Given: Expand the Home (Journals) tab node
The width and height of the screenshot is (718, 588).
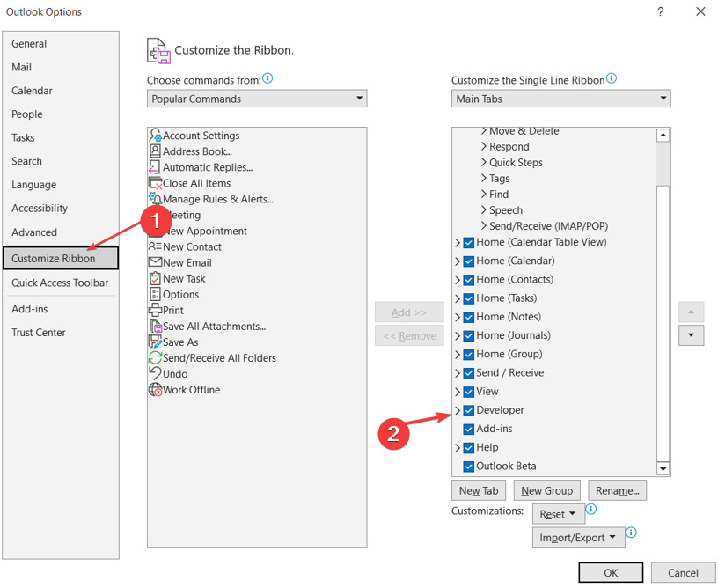Looking at the screenshot, I should pos(457,335).
